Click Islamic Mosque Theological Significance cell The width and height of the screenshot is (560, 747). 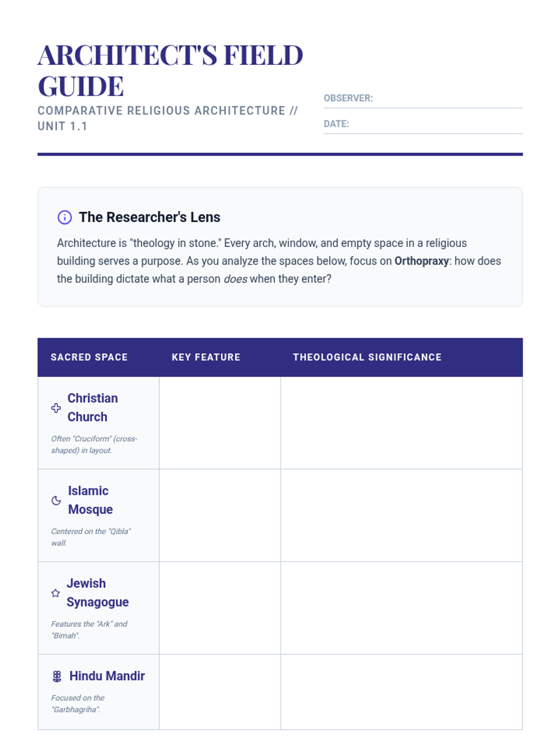point(401,515)
